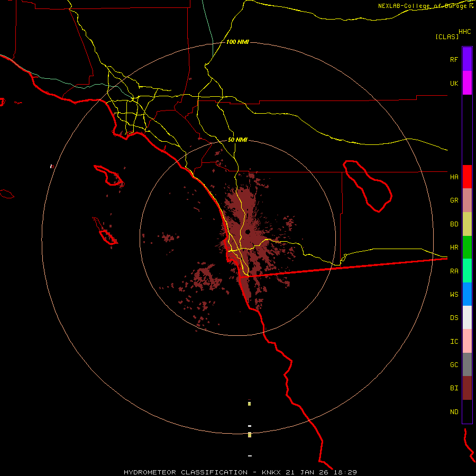Click the ND black legend swatch

tap(467, 411)
